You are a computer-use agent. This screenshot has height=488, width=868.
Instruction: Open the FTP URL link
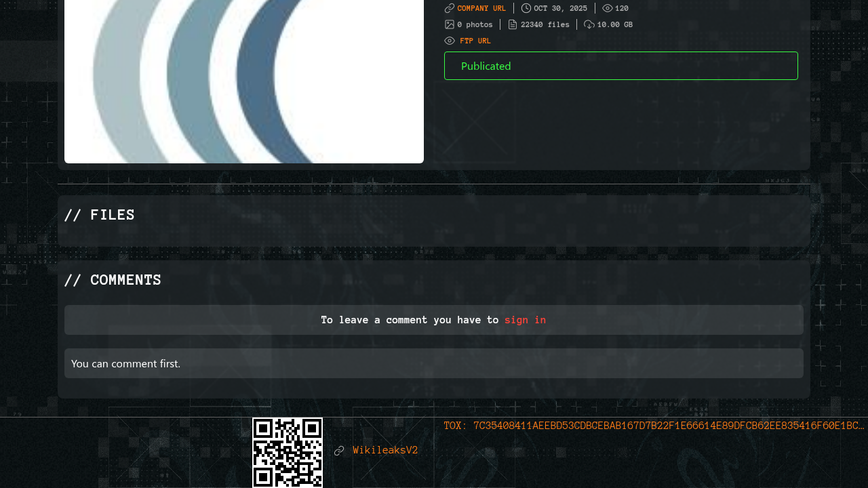click(x=475, y=41)
